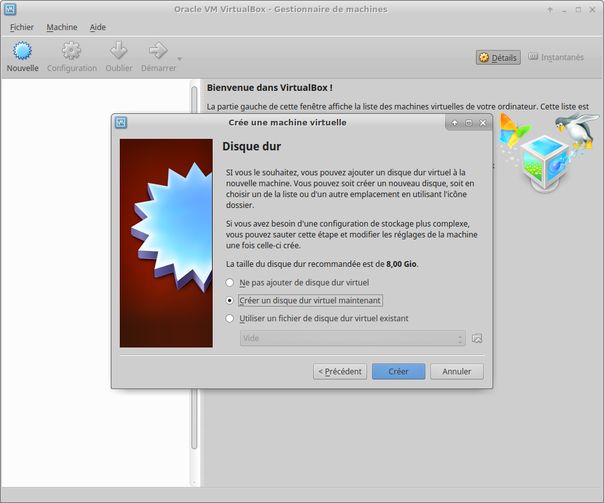Open Configuration from the toolbar

point(72,57)
